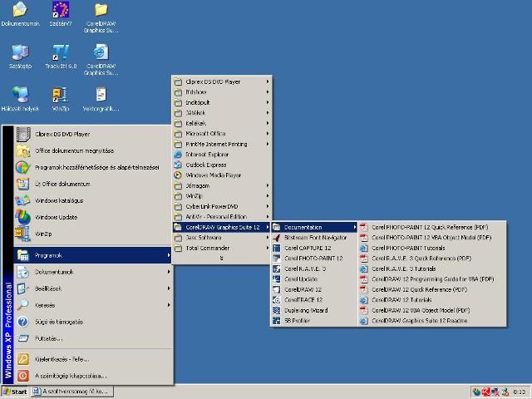Click the WinZip desktop icon

pyautogui.click(x=60, y=97)
